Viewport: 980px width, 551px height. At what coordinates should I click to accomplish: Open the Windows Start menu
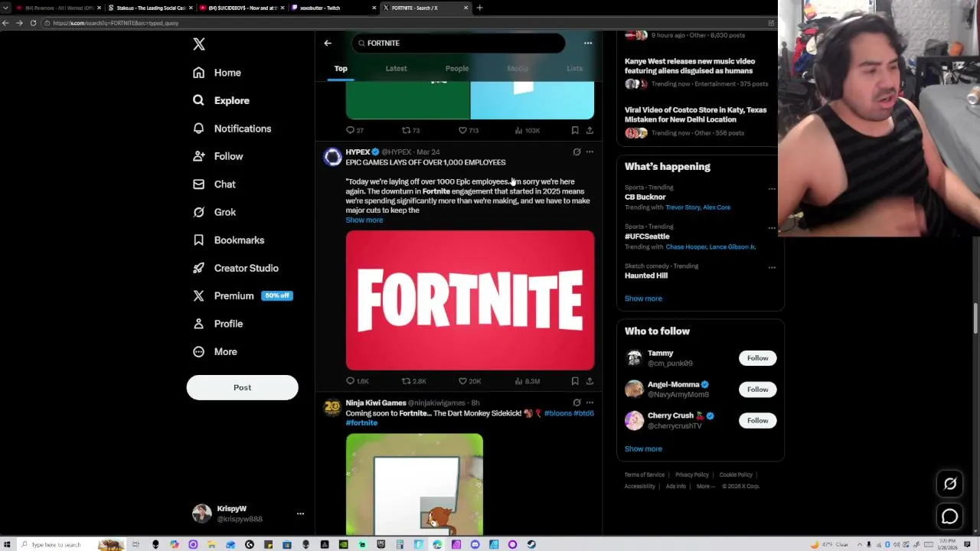click(6, 545)
